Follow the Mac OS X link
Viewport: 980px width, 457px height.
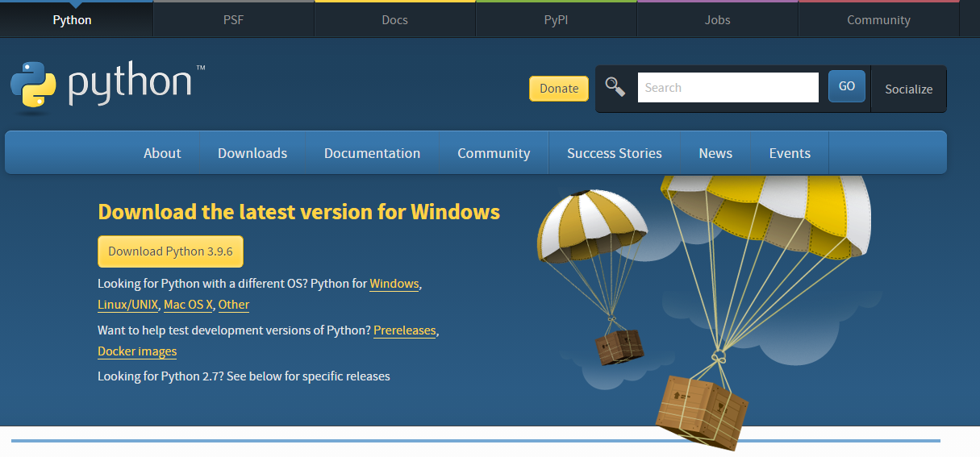(x=188, y=305)
